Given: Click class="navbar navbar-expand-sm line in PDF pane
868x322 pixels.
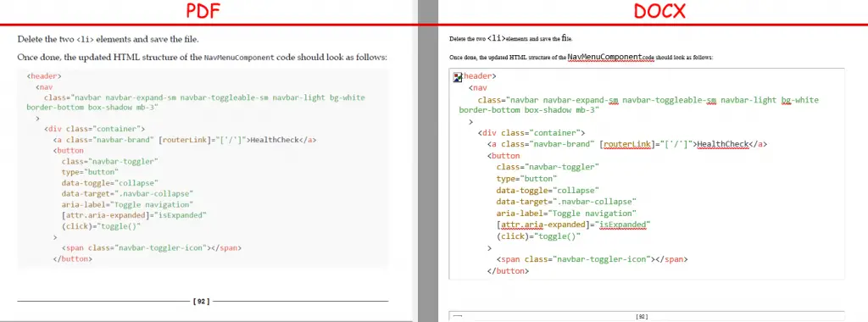Looking at the screenshot, I should coord(204,97).
